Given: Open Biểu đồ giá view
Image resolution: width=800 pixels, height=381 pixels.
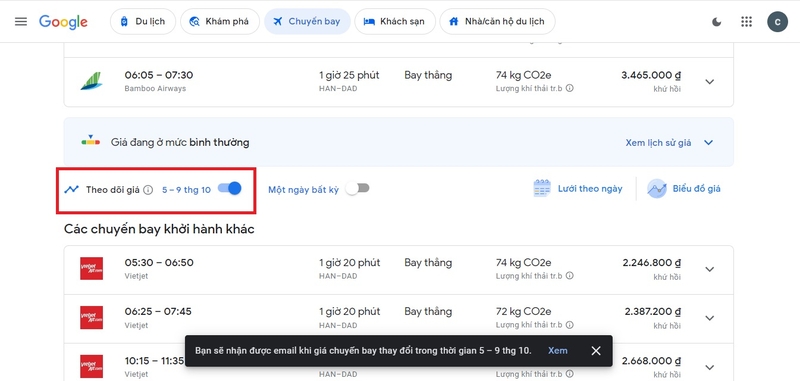Looking at the screenshot, I should [x=696, y=189].
